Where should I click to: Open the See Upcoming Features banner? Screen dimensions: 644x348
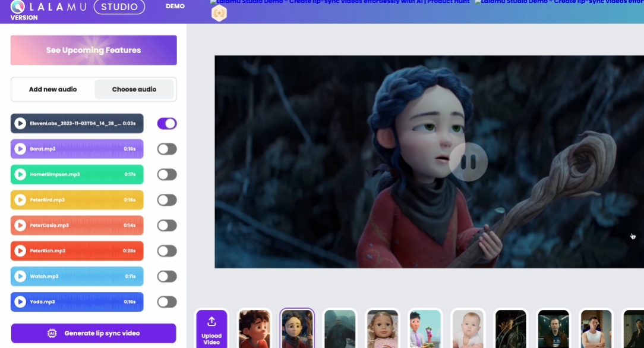click(94, 50)
